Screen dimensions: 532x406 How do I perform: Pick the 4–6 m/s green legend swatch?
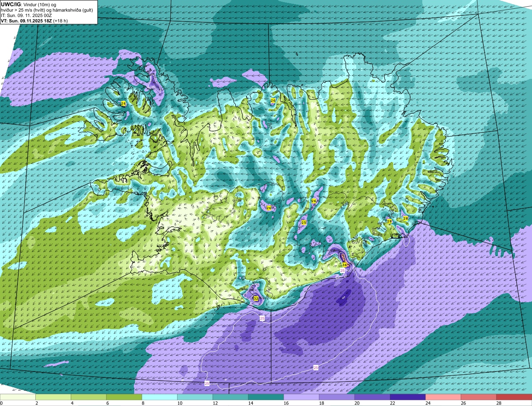(x=89, y=397)
